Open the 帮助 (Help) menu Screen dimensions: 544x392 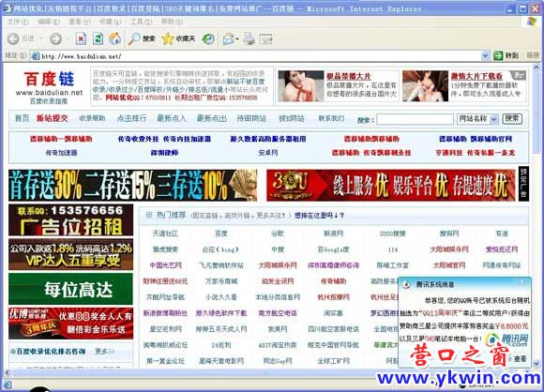[x=172, y=22]
